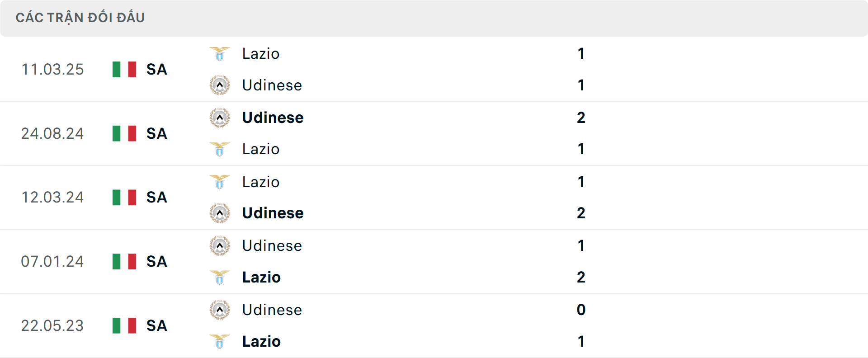Click the Lazio logo in the 07.01.24 row
This screenshot has width=868, height=358.
tap(220, 277)
